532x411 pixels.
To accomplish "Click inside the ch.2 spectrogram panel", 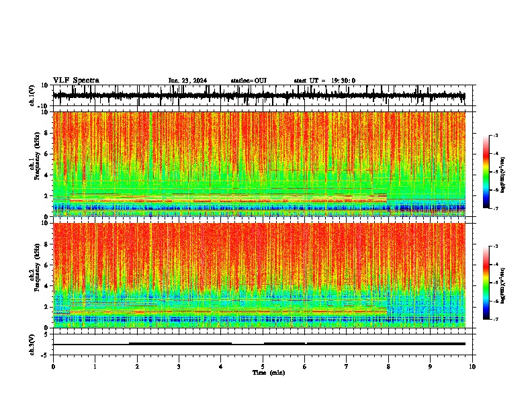I will point(259,275).
